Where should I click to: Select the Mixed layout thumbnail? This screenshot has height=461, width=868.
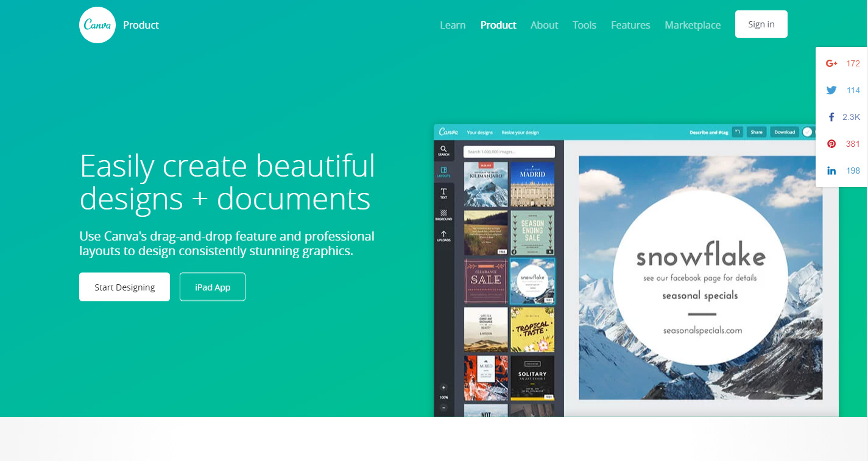pos(486,378)
